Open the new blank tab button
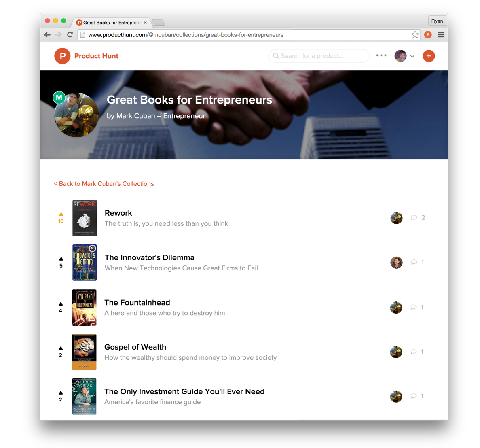 [x=158, y=23]
